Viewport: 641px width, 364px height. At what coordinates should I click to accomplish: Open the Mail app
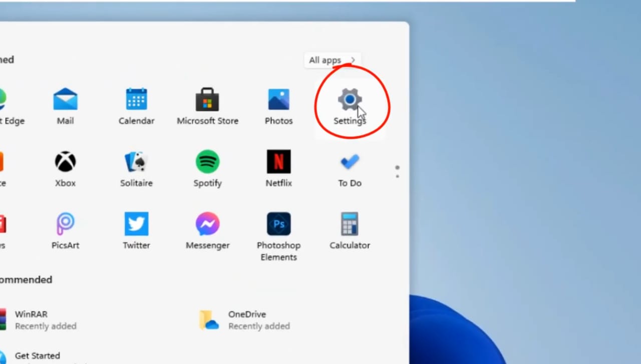coord(66,106)
